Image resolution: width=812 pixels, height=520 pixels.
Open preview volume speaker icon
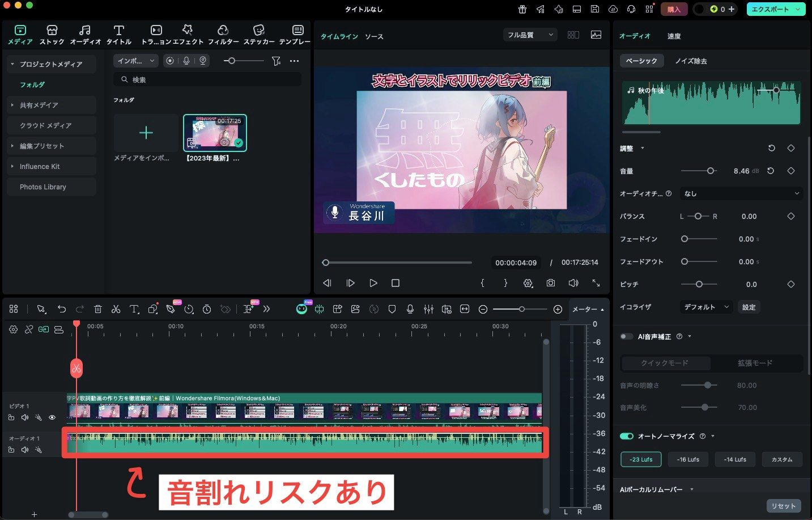(573, 283)
